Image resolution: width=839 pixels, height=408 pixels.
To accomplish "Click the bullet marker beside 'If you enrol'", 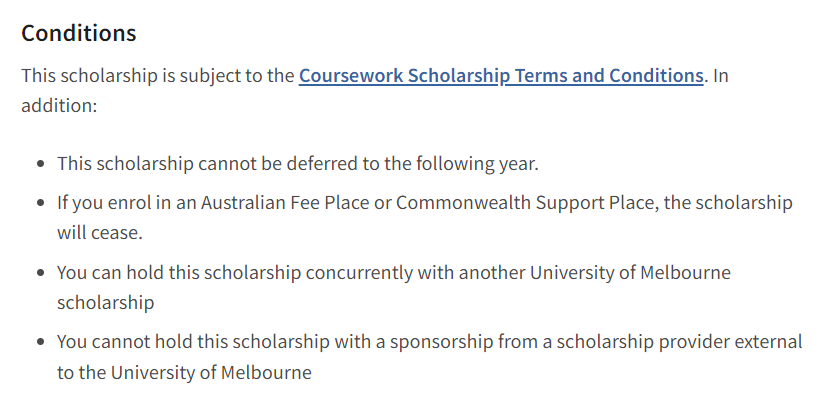I will (41, 203).
